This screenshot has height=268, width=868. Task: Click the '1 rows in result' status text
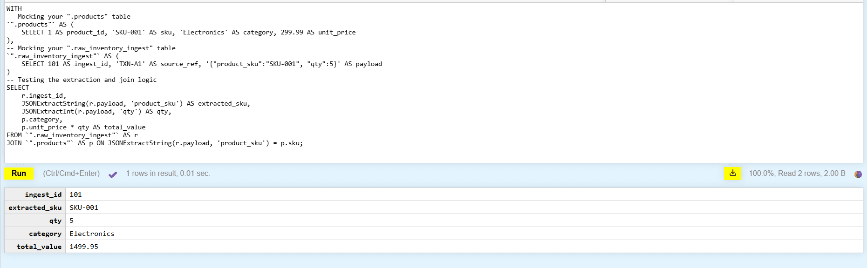168,174
